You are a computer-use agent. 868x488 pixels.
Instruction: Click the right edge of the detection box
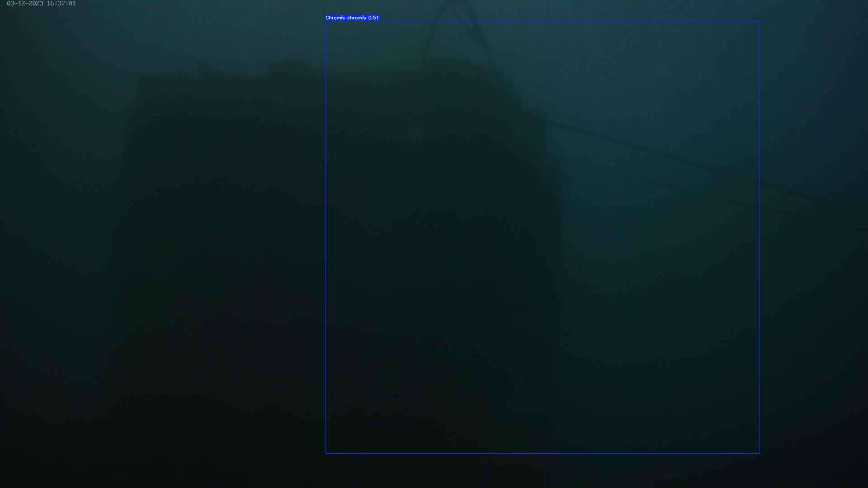(x=759, y=237)
